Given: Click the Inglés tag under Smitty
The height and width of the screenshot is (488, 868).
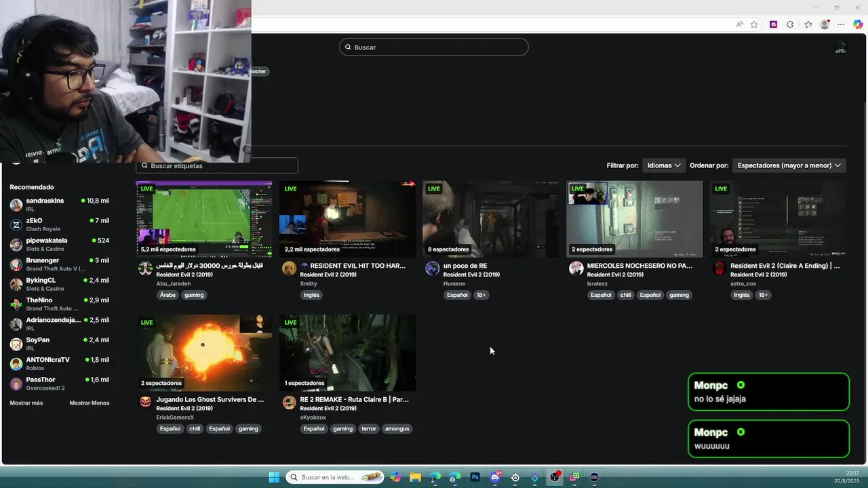Looking at the screenshot, I should pos(311,295).
